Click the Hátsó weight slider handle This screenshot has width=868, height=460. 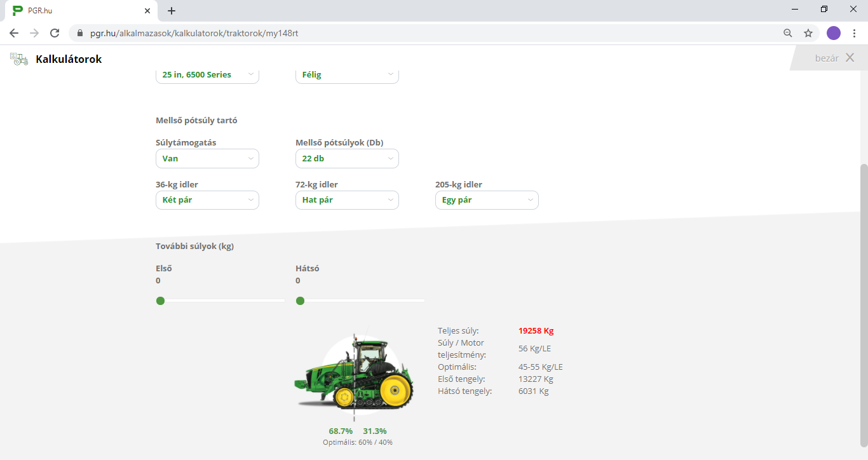pos(300,301)
